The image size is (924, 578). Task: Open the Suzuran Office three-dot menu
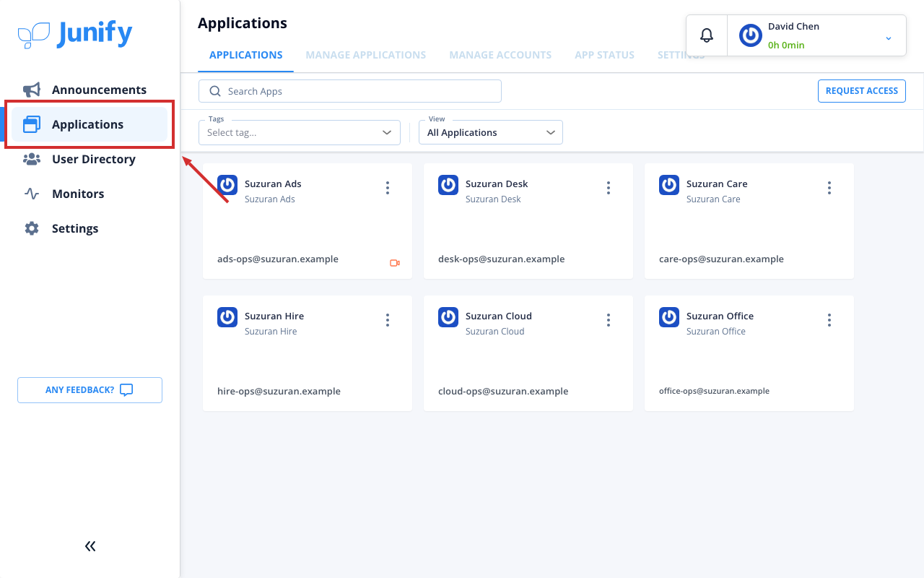(x=829, y=320)
